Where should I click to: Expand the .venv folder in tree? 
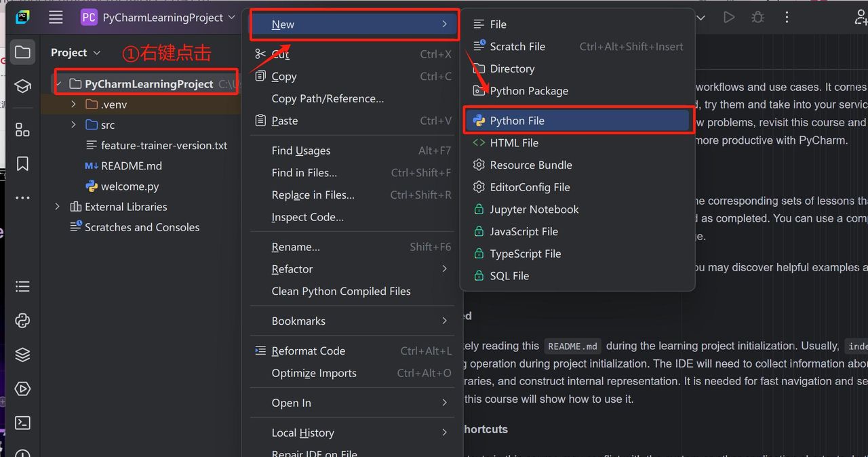coord(73,104)
